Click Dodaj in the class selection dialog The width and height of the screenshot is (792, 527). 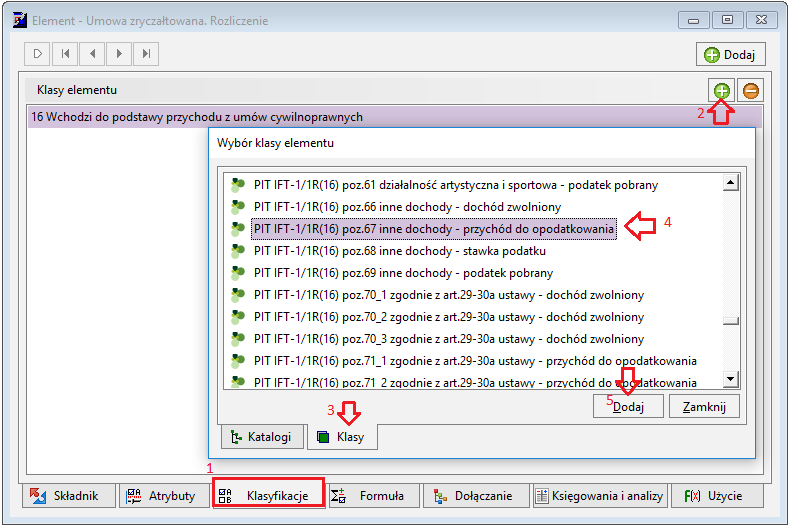(628, 406)
